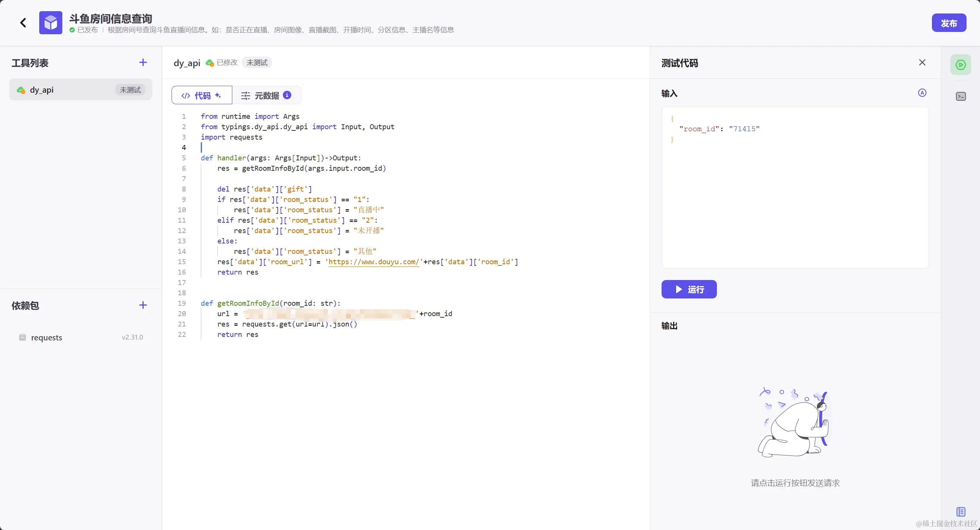Close the 测试代码 panel
The width and height of the screenshot is (980, 530).
pyautogui.click(x=922, y=62)
